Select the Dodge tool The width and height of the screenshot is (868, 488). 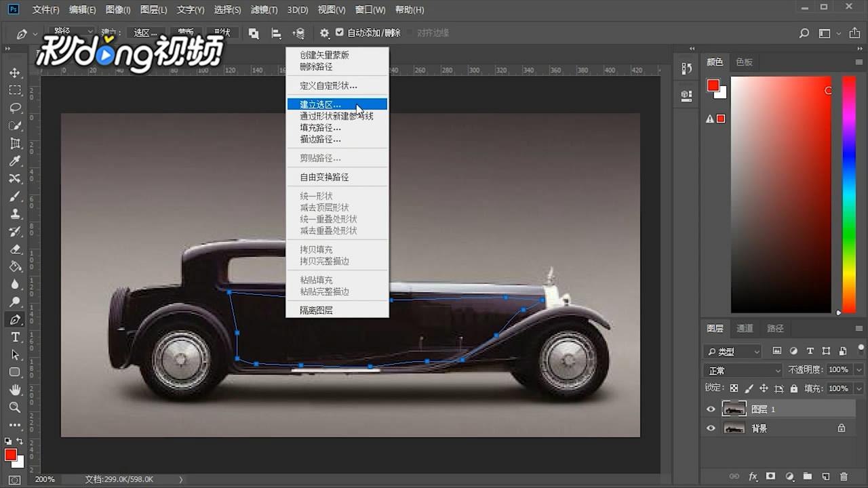click(x=15, y=302)
